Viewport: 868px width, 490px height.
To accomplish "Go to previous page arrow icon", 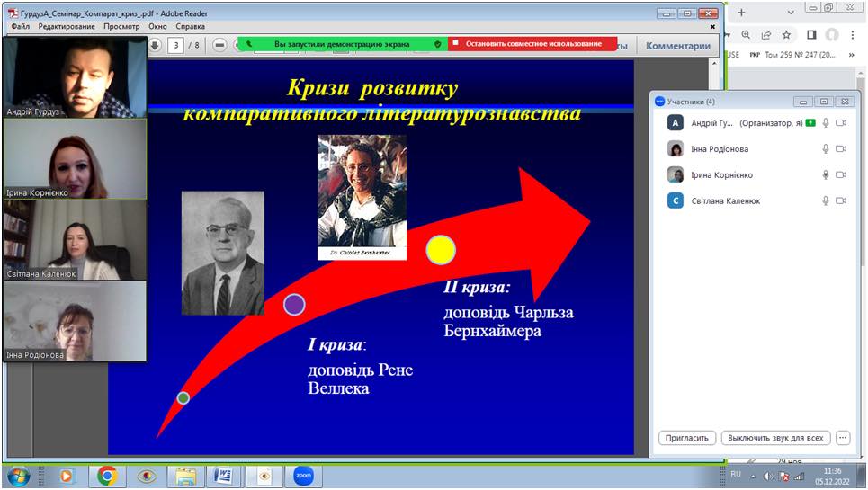I will click(154, 45).
